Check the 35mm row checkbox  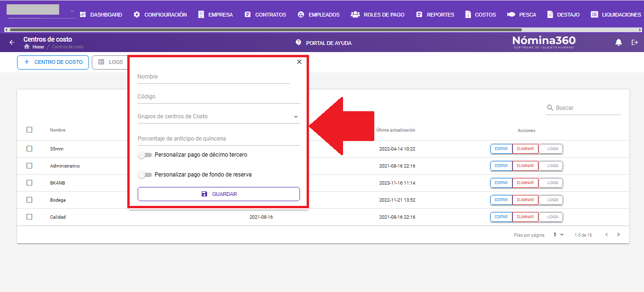(29, 149)
